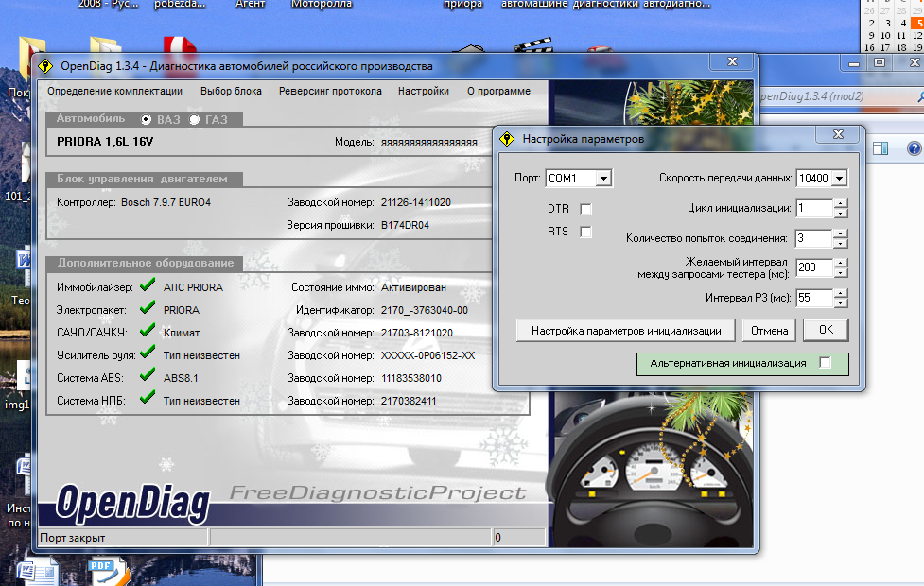Click the PRIORA 1,6L 16V vehicle name

coord(105,142)
